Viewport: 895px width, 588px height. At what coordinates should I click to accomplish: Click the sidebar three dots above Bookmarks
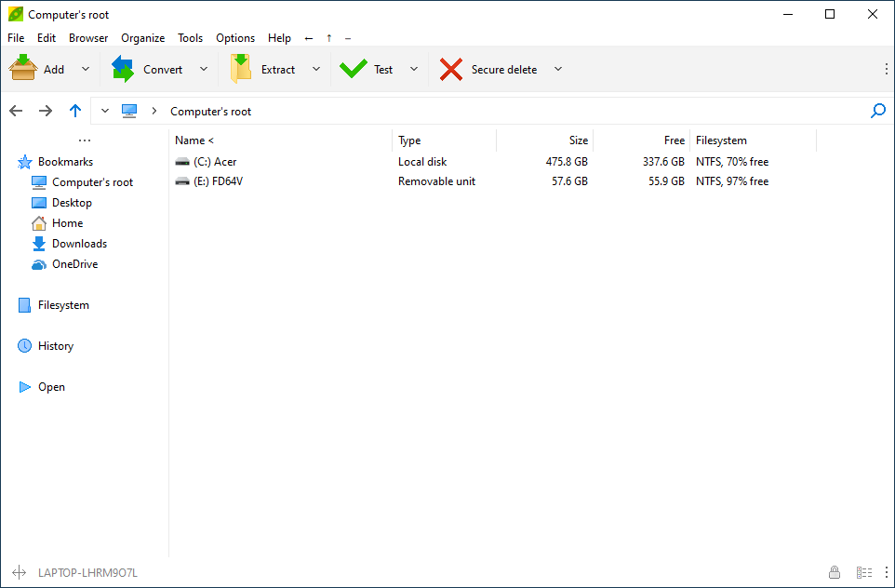[x=85, y=140]
